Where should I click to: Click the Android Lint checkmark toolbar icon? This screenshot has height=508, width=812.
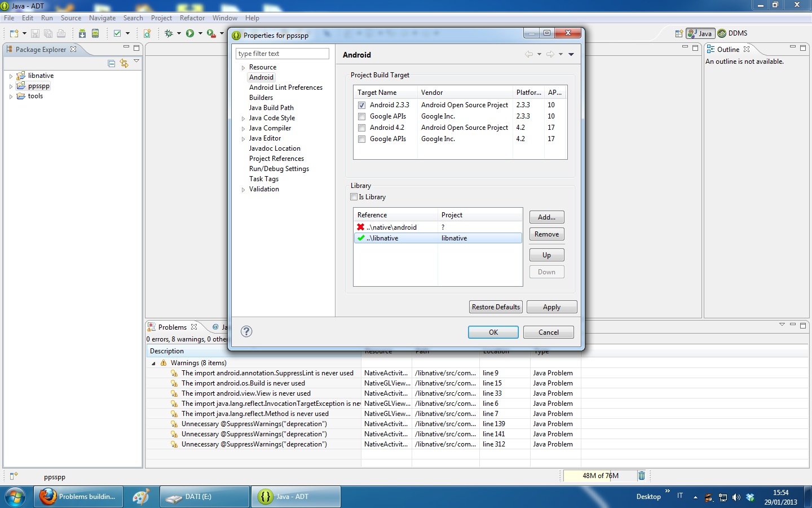coord(117,33)
